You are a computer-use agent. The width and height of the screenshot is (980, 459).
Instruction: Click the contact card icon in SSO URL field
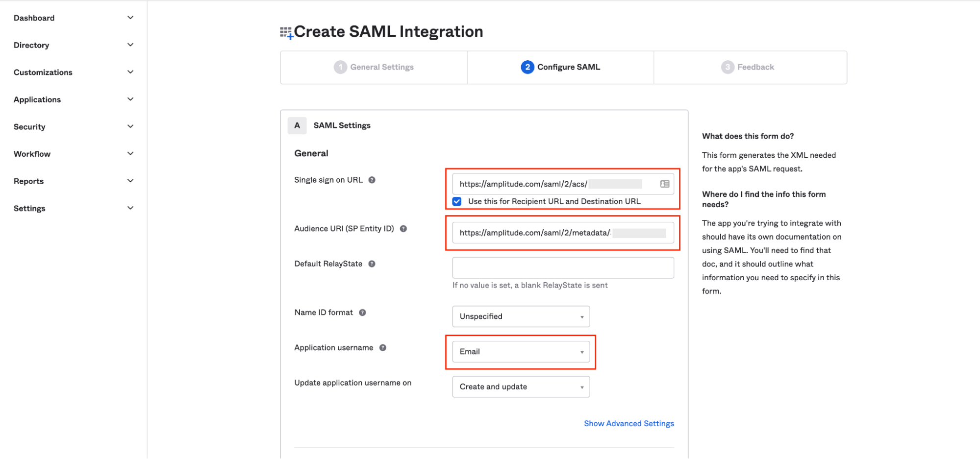pos(664,184)
